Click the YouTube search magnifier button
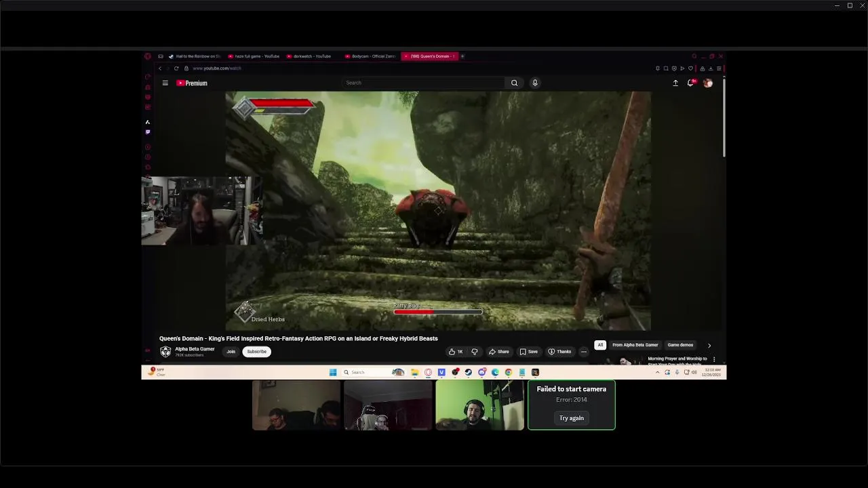The height and width of the screenshot is (488, 868). [x=514, y=83]
